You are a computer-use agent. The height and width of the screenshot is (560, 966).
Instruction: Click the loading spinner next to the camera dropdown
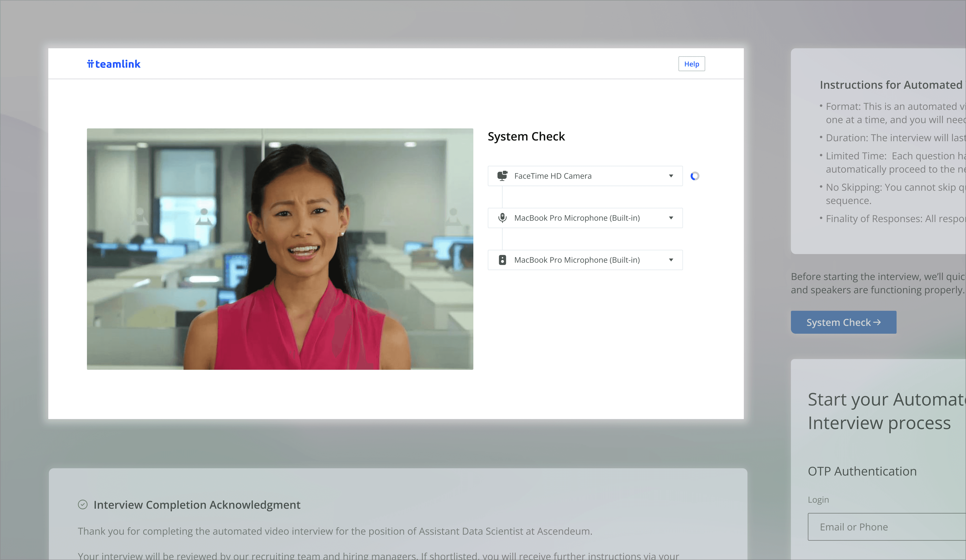[x=695, y=176]
